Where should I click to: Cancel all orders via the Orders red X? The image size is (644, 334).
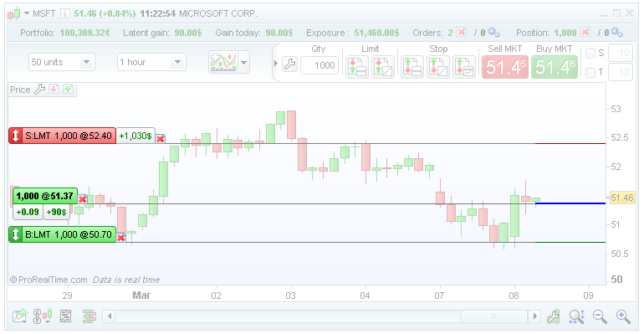pos(461,32)
